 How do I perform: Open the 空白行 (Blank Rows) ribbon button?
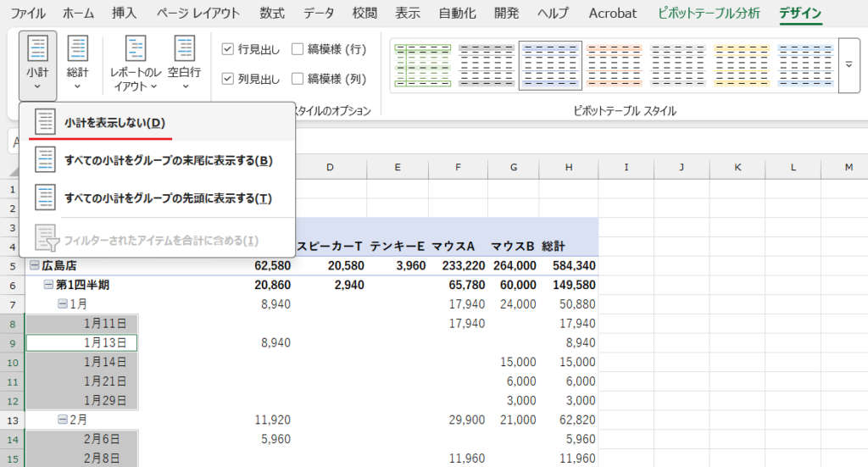pyautogui.click(x=184, y=64)
